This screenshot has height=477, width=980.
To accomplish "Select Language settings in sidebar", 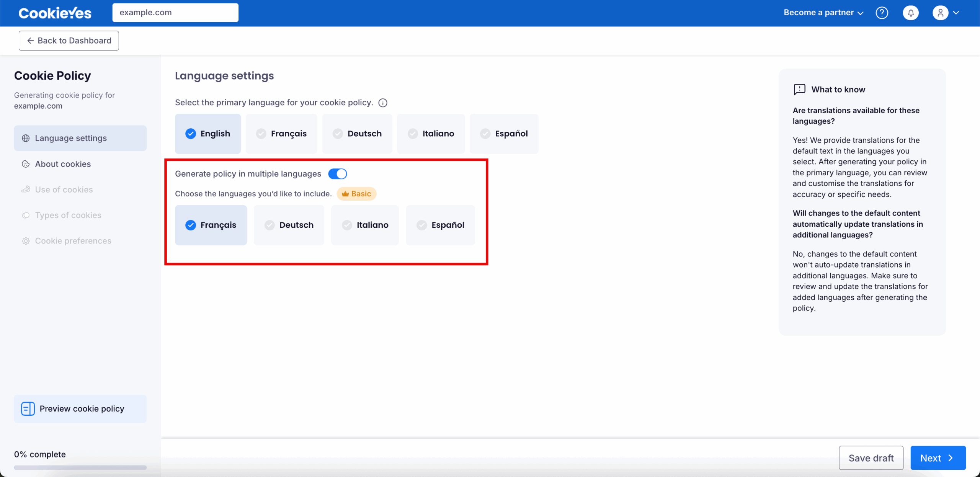I will pyautogui.click(x=71, y=138).
